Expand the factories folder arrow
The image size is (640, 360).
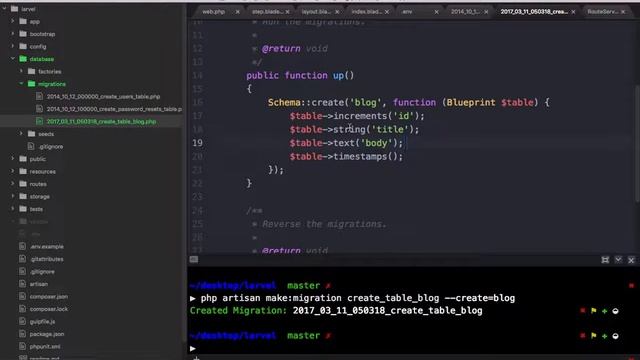click(21, 71)
